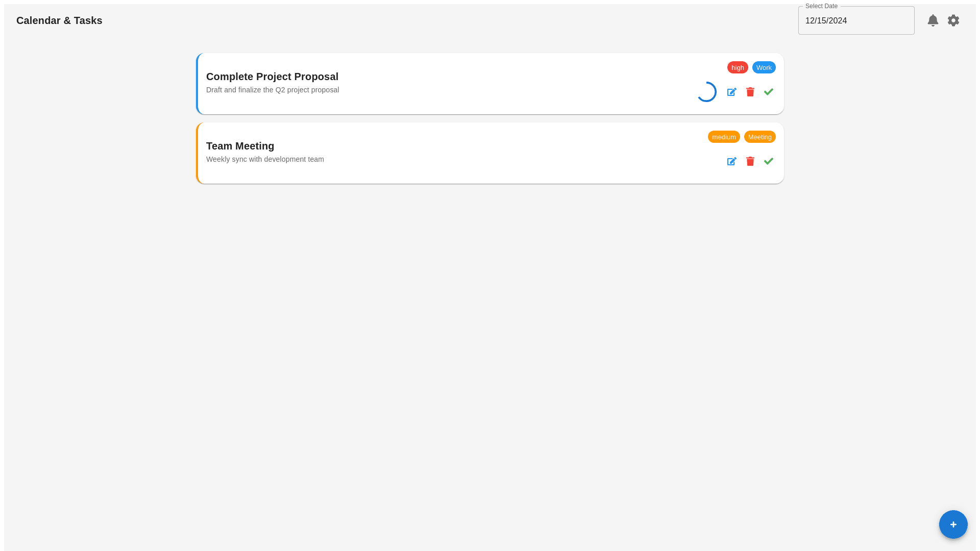The height and width of the screenshot is (551, 980).
Task: Click the high priority chip
Action: coord(737,67)
